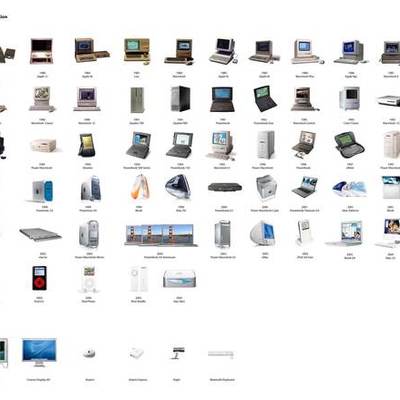Pick the white iBook laptop in row five
Viewport: 400px width, 400px height.
(344, 234)
